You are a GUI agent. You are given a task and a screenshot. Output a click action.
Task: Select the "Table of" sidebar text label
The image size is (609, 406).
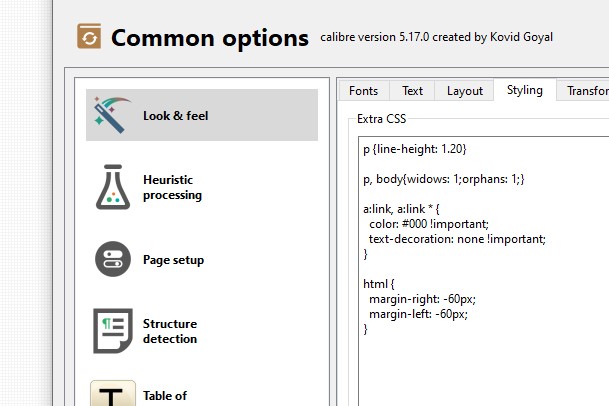[165, 396]
